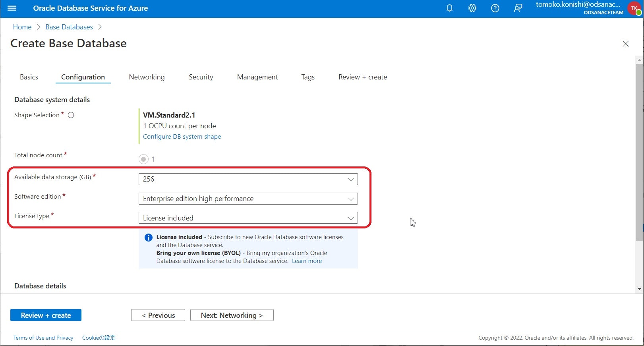644x346 pixels.
Task: Switch to the Basics tab
Action: pos(29,77)
